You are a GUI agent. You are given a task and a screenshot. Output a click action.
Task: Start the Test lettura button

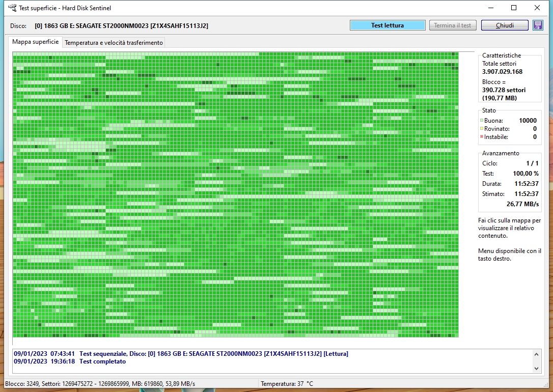pos(388,25)
